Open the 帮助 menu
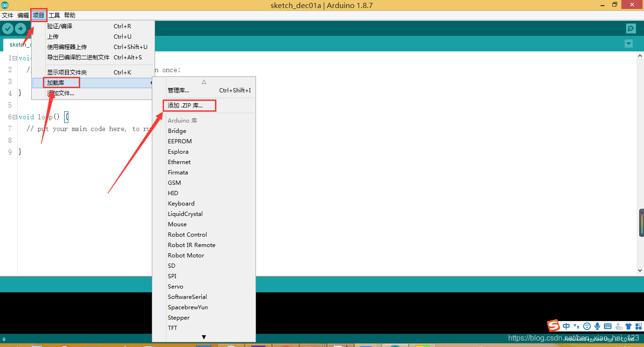This screenshot has width=644, height=347. 70,16
